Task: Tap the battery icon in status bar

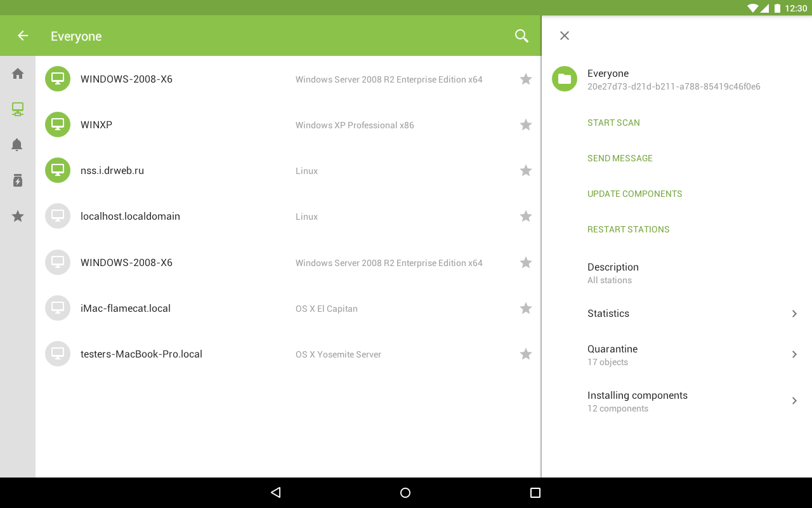Action: point(777,8)
